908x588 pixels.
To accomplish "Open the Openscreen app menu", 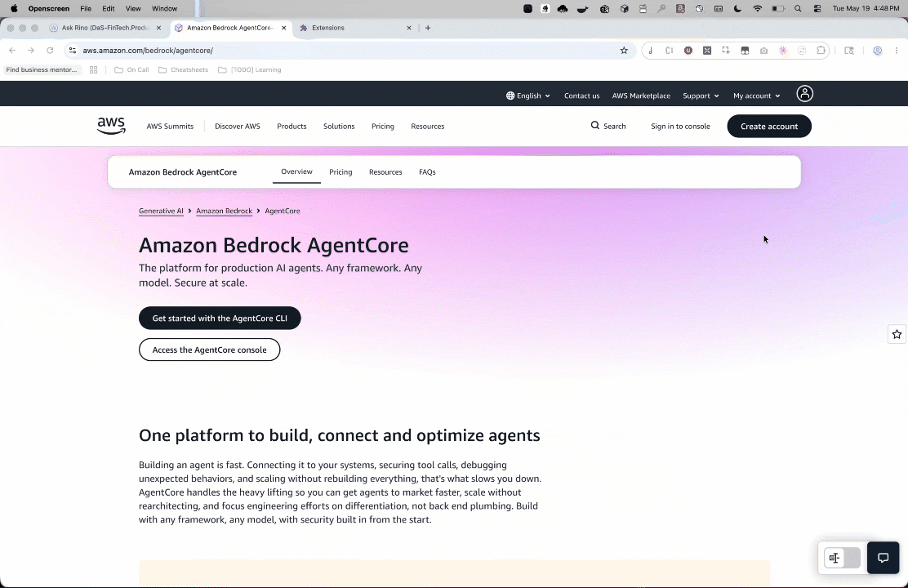I will 49,9.
